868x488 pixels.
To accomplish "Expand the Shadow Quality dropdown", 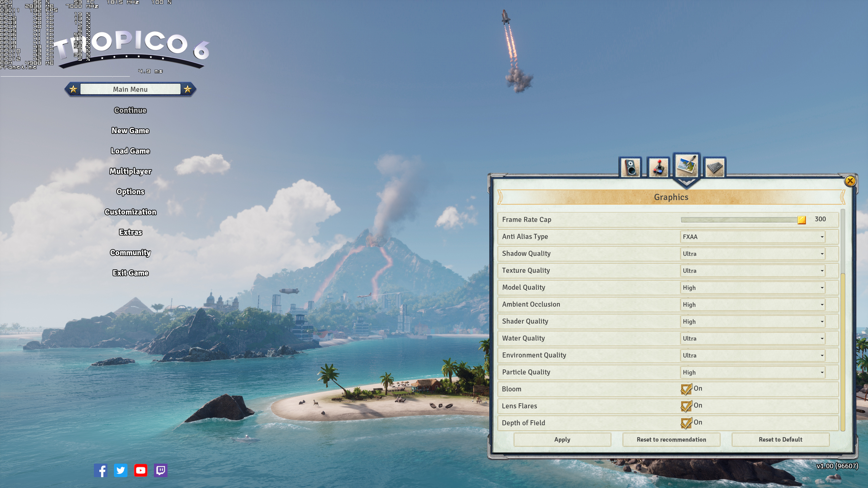I will coord(752,253).
